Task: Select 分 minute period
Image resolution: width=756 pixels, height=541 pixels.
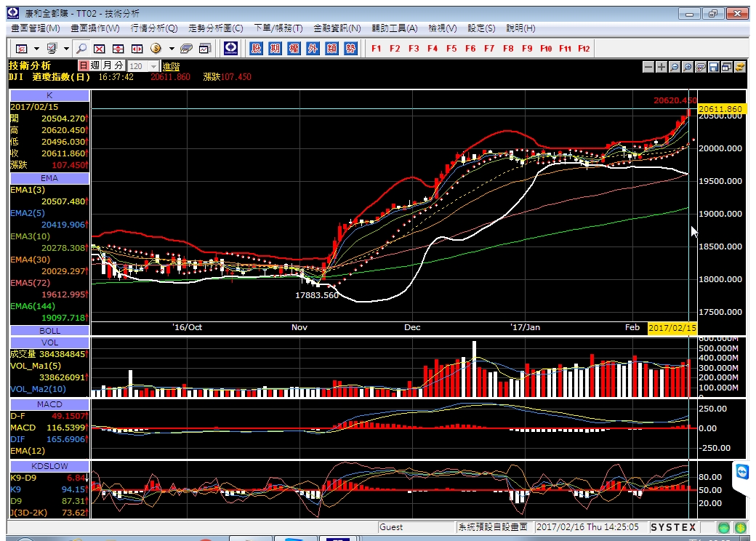Action: tap(118, 65)
